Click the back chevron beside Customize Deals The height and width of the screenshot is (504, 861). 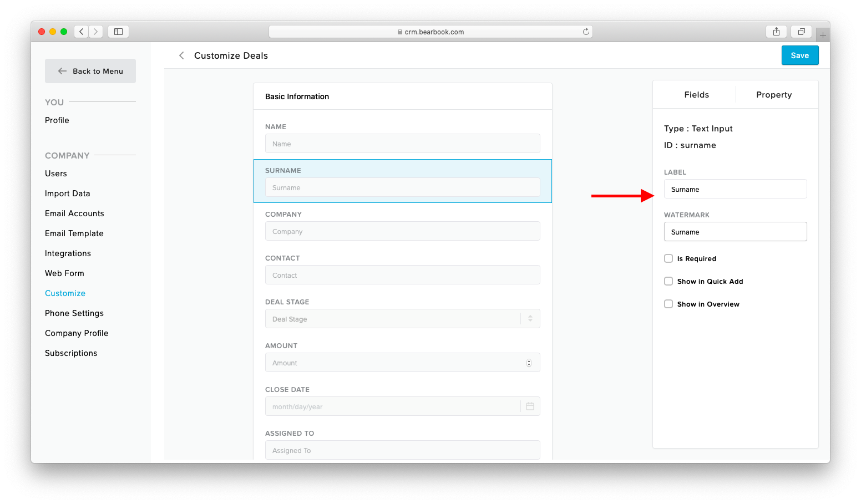tap(181, 55)
